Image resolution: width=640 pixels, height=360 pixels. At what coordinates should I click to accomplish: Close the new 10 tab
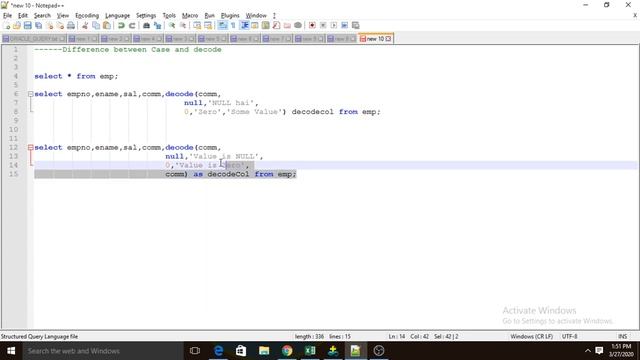point(388,39)
